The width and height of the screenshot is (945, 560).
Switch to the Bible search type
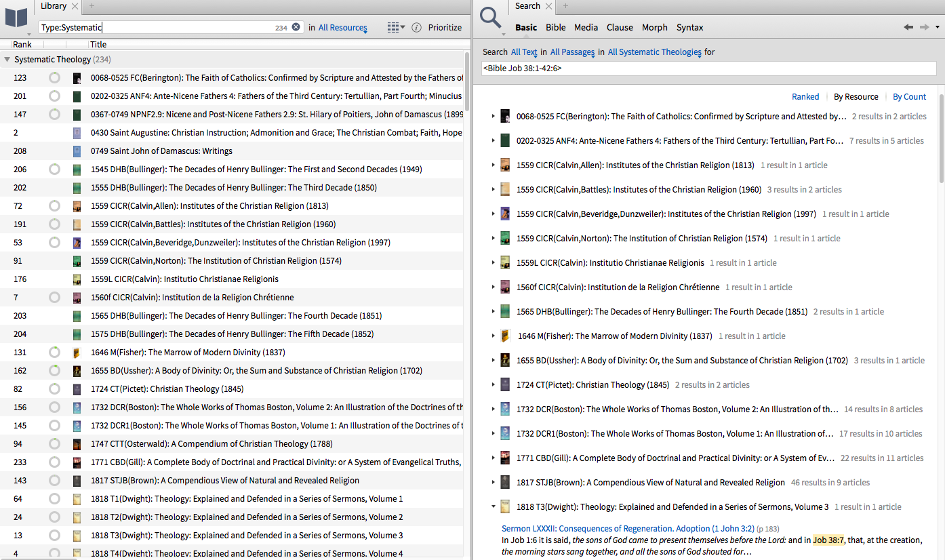point(556,28)
